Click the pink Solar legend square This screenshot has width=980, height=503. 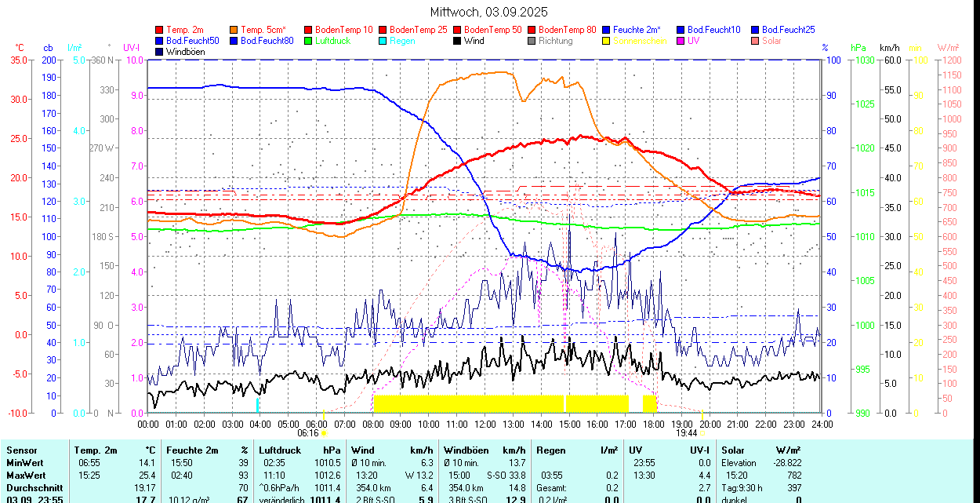point(754,41)
